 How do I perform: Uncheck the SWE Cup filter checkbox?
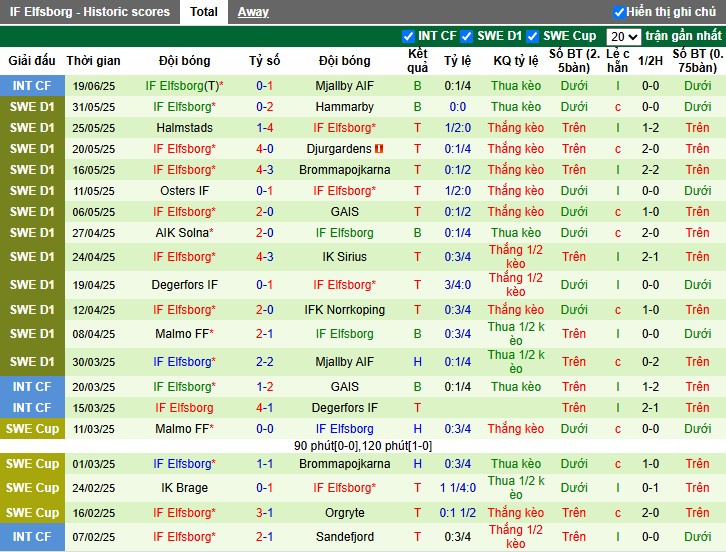pos(532,36)
